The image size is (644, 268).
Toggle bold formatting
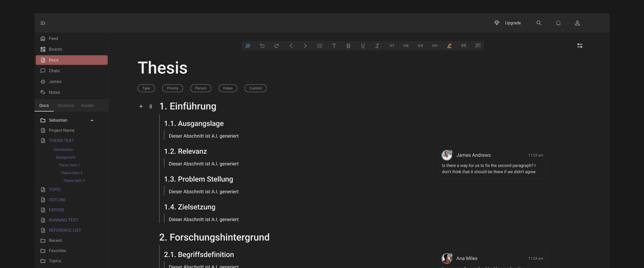pyautogui.click(x=348, y=46)
